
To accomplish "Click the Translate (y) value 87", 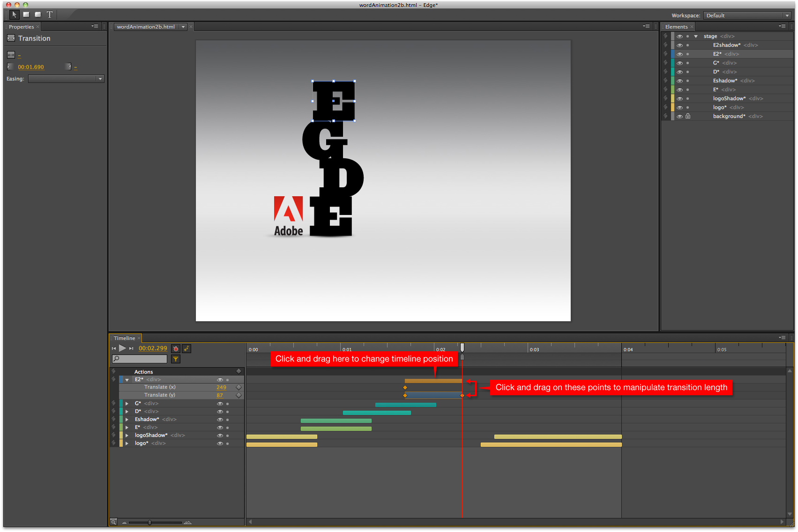I will click(220, 395).
